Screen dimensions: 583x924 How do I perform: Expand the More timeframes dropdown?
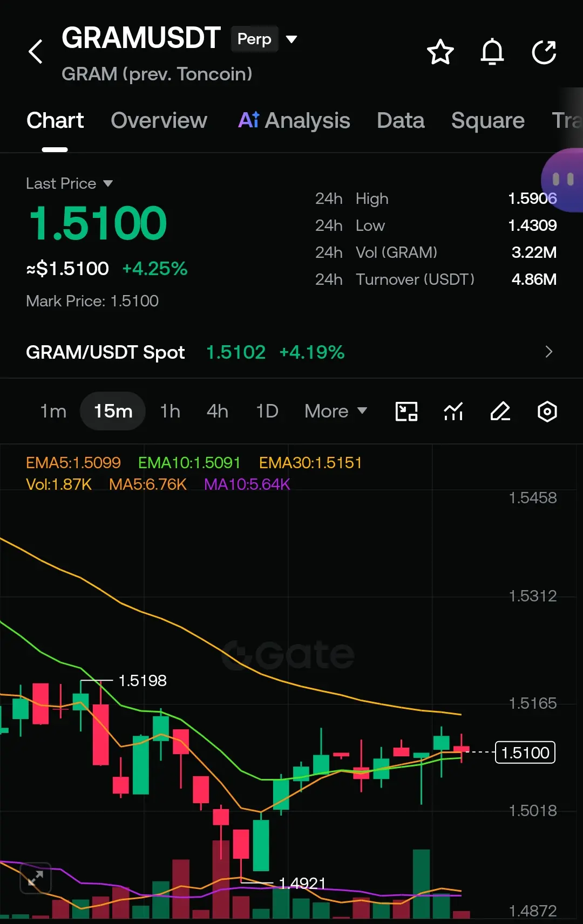336,411
